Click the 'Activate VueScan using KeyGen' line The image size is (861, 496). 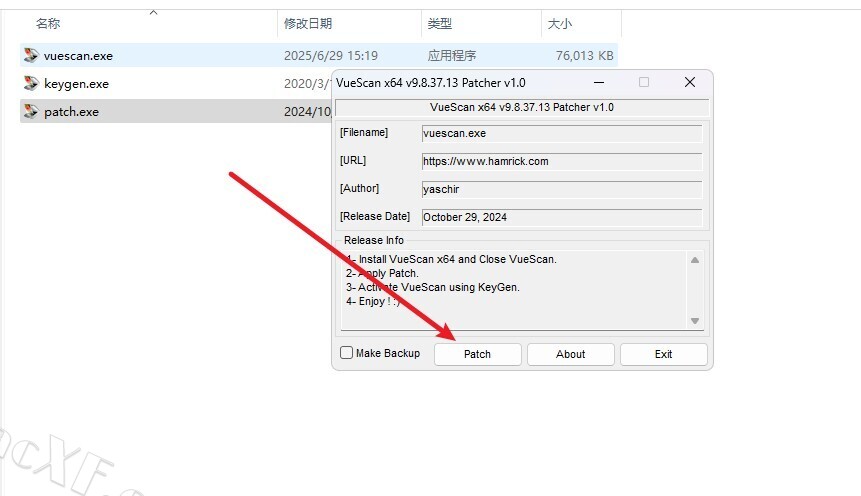click(433, 287)
